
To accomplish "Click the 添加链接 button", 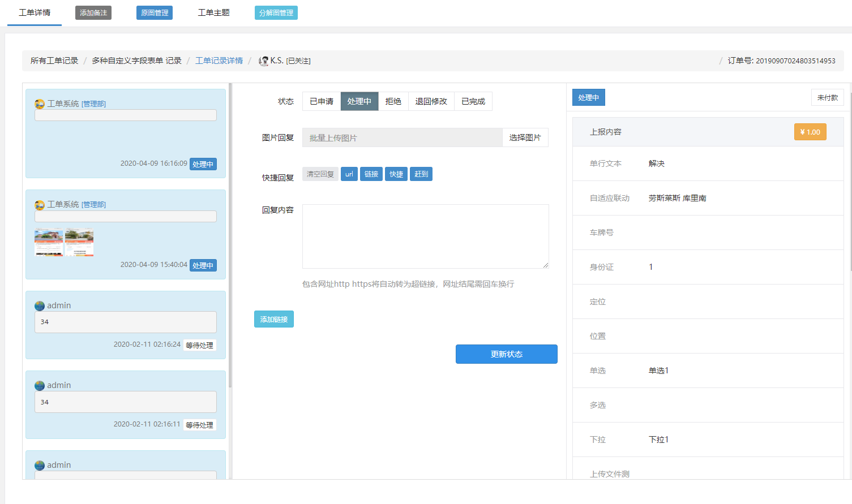I will (273, 320).
